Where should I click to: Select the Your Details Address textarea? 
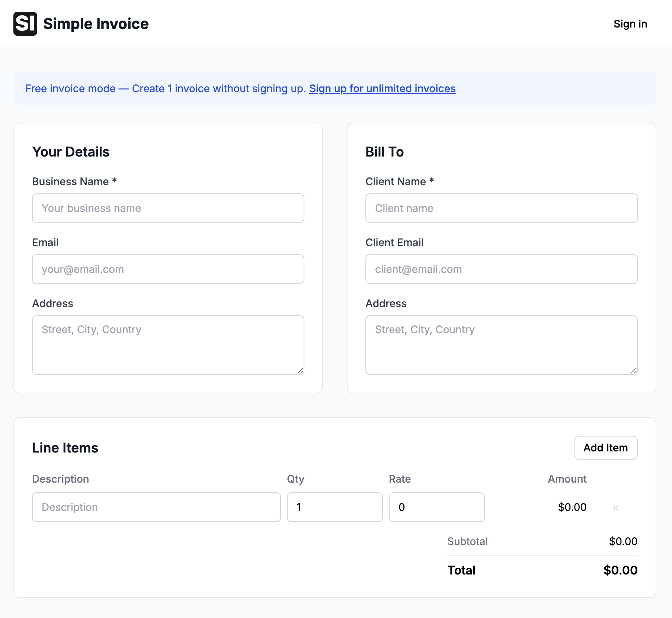pos(168,345)
